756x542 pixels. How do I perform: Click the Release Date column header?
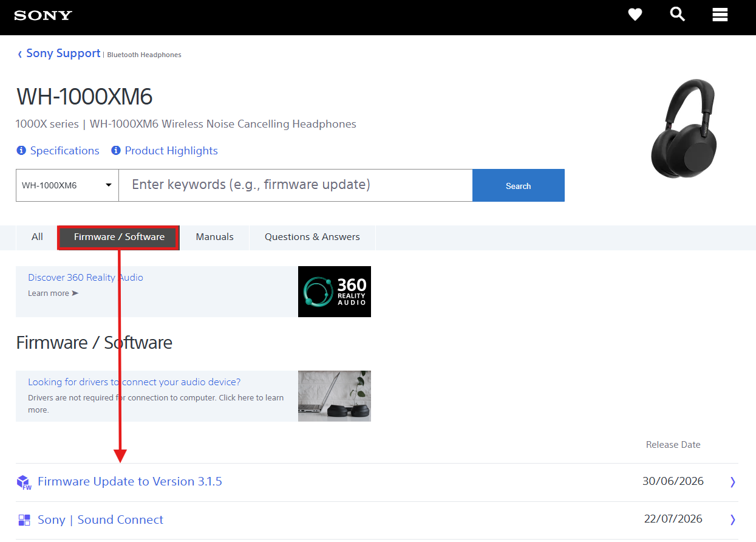[x=673, y=445]
